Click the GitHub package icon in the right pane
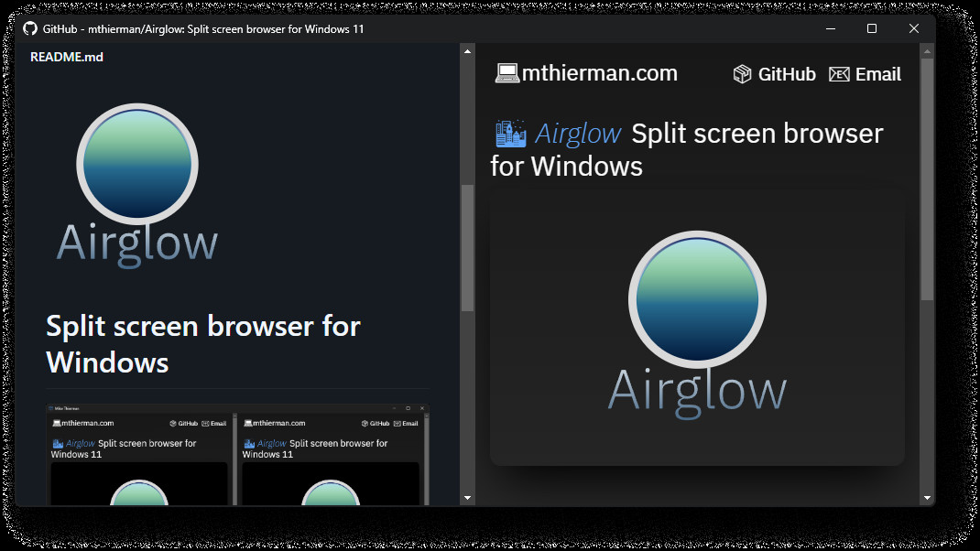The width and height of the screenshot is (980, 551). click(742, 74)
